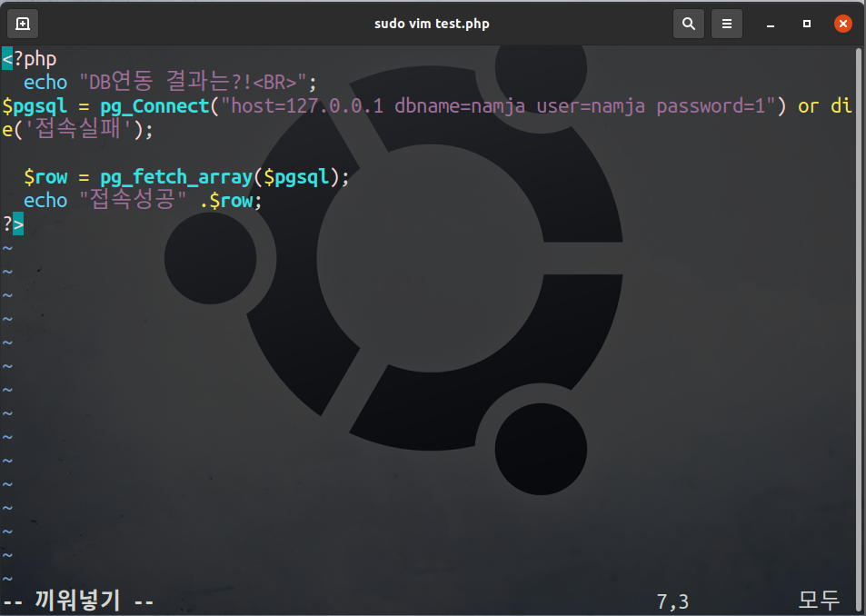
Task: Click 'host=127.0.0.1' in the connection string
Action: click(x=307, y=105)
